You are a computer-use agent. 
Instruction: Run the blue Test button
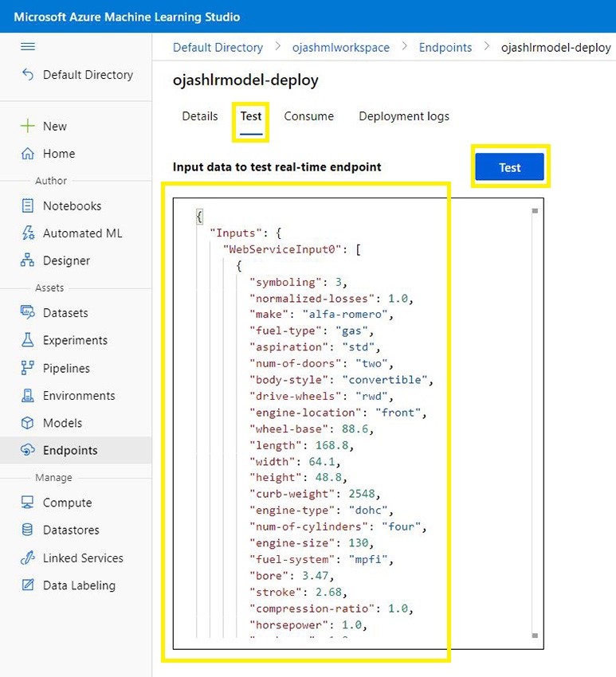510,167
